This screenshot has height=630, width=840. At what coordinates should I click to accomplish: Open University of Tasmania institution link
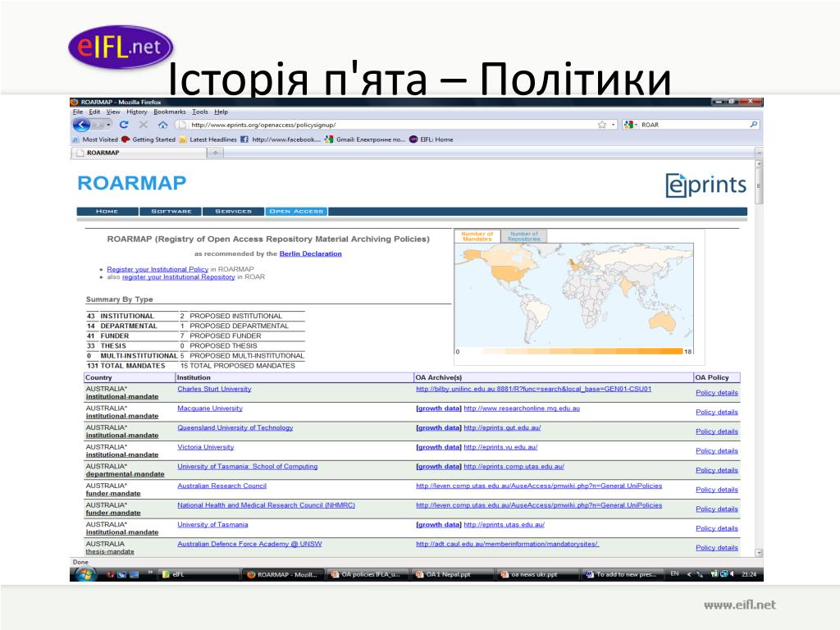point(212,524)
